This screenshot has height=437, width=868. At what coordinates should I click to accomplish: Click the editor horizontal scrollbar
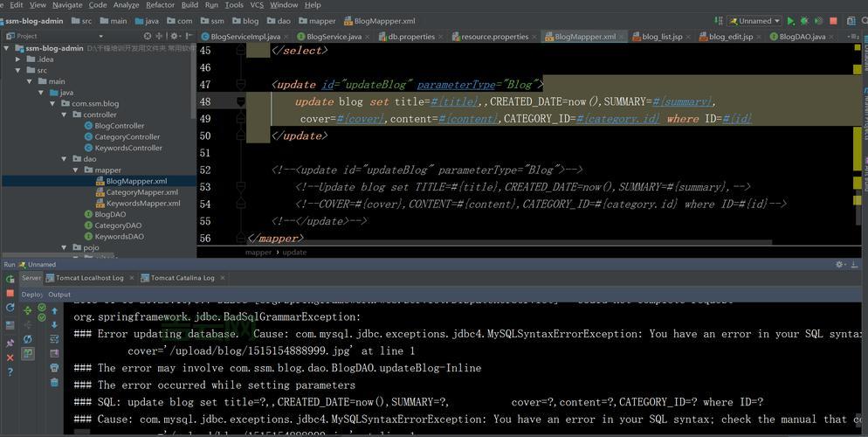[509, 242]
